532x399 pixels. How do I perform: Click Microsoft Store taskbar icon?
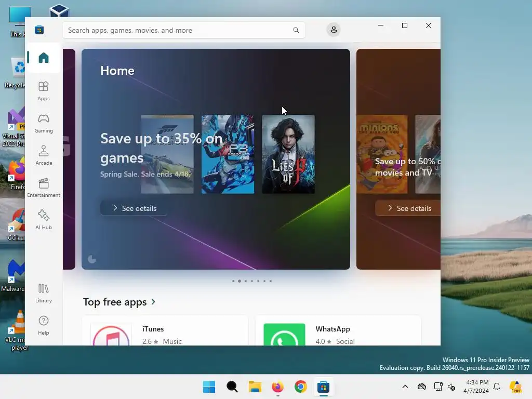pos(323,387)
